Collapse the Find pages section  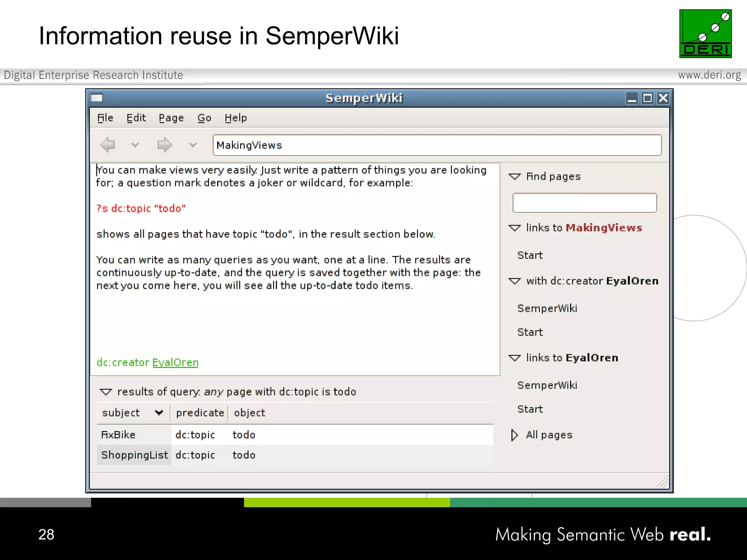(x=515, y=176)
